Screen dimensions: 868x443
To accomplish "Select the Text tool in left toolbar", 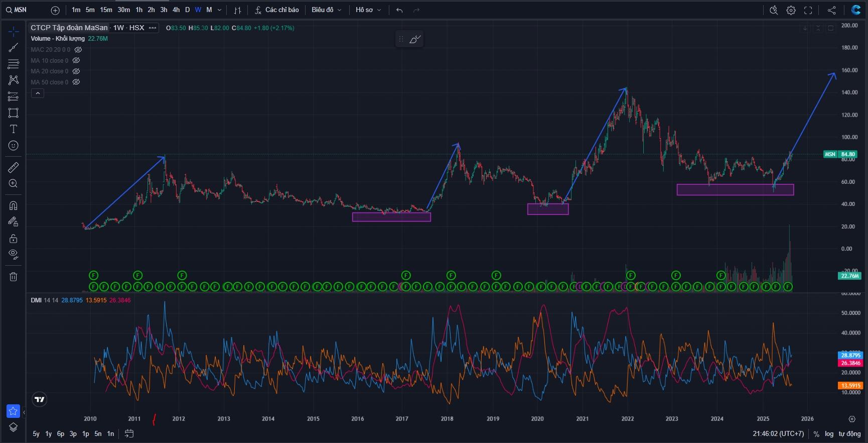I will coord(14,129).
